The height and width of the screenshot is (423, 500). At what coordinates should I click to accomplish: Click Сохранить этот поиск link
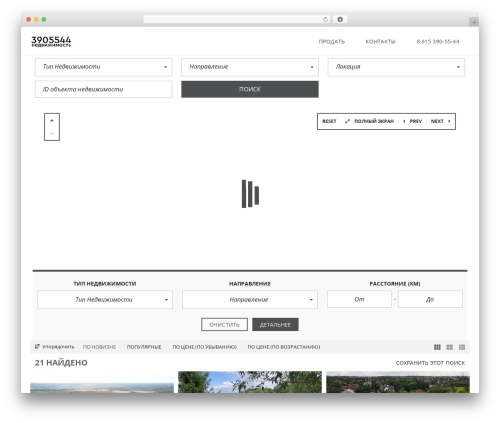click(x=430, y=363)
